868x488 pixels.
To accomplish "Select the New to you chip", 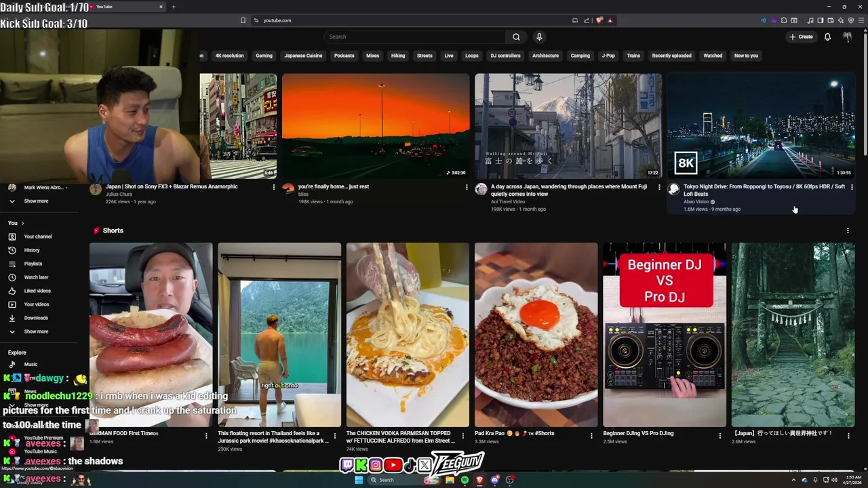I will pos(746,56).
